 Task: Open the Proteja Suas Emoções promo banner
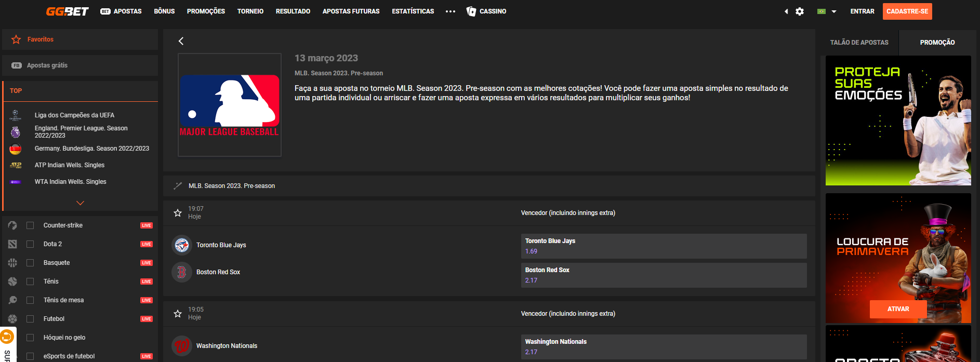[898, 120]
